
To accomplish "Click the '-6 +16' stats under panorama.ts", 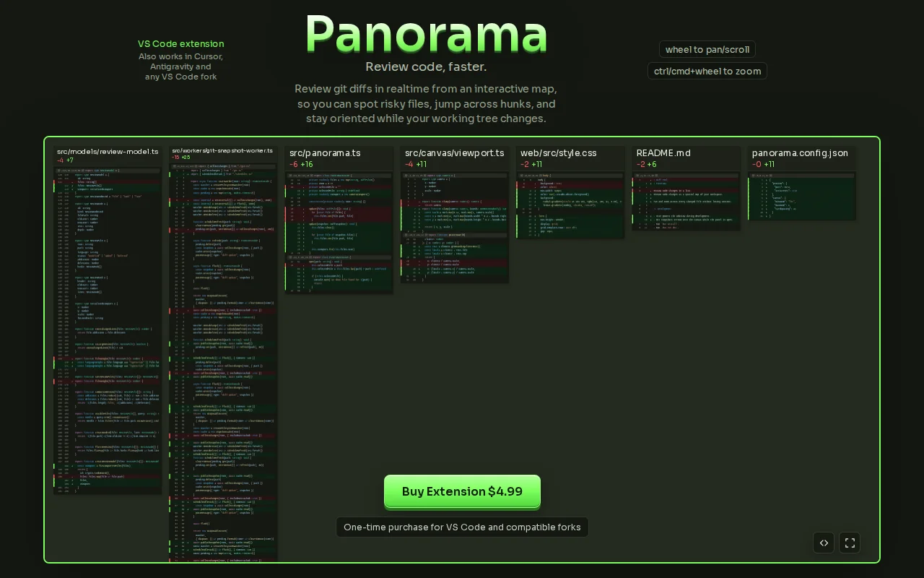I will point(301,165).
